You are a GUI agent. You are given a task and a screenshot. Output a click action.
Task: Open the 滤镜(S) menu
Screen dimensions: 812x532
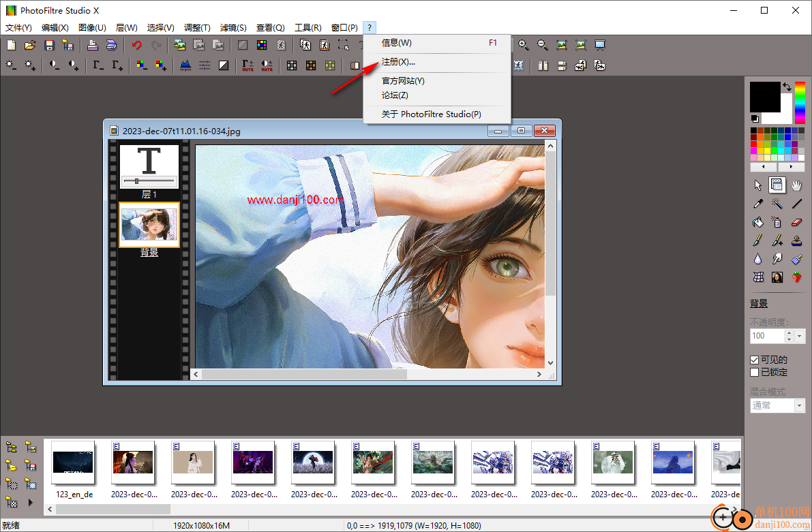tap(233, 27)
